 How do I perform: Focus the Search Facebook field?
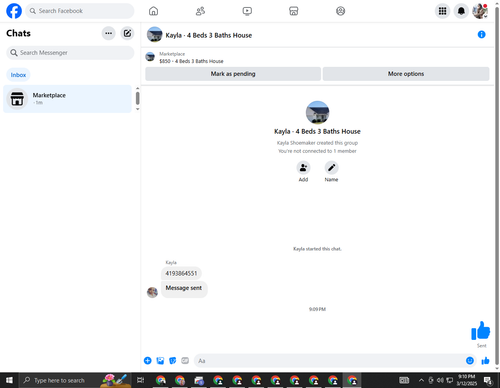coord(80,11)
